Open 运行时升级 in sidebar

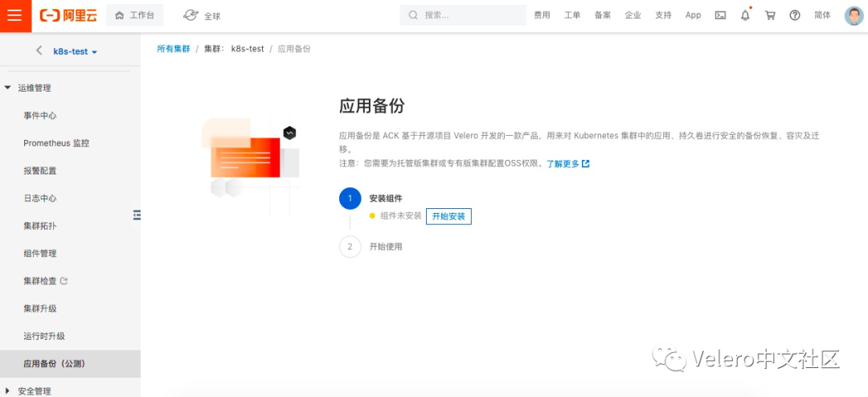coord(44,337)
